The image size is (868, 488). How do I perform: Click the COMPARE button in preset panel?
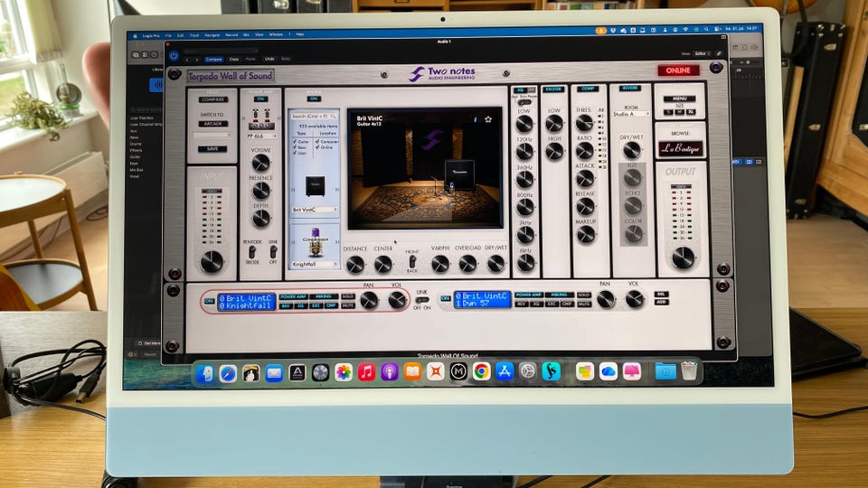(212, 99)
